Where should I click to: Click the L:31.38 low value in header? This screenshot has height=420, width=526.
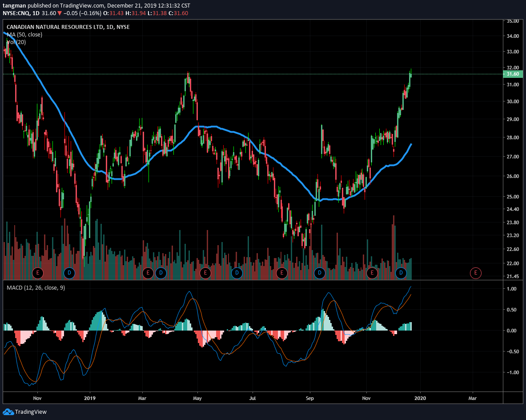158,13
